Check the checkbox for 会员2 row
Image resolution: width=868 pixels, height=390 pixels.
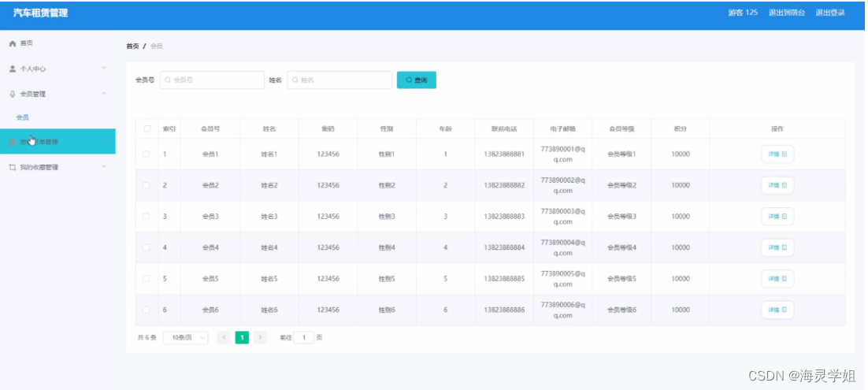pos(147,185)
